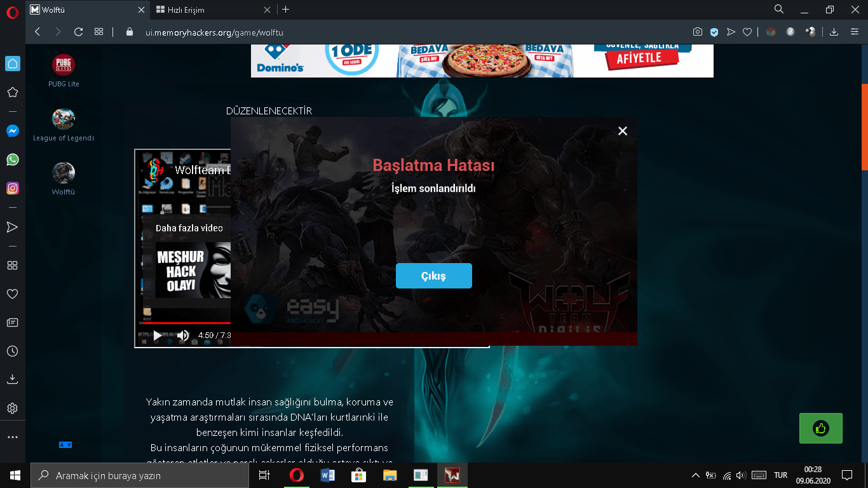Open the sidebar home icon

[x=12, y=63]
